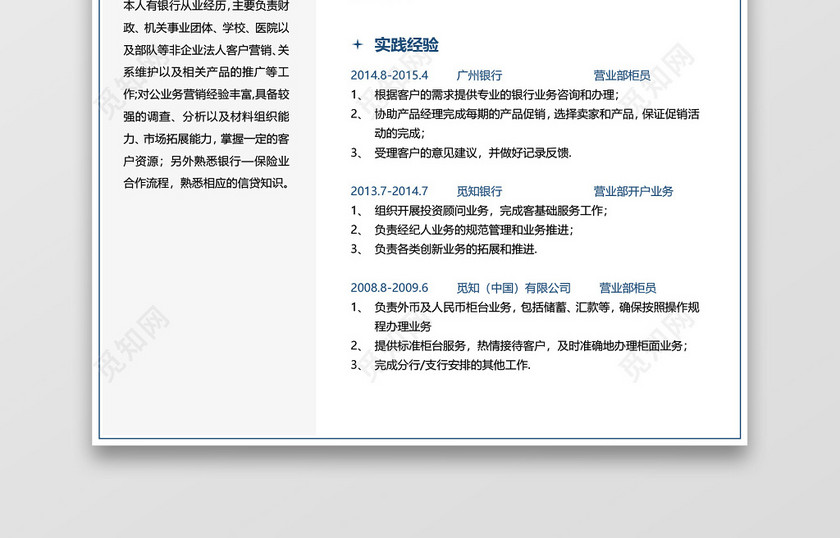The width and height of the screenshot is (840, 538).
Task: Click the employer name 觅知银行
Action: [479, 191]
